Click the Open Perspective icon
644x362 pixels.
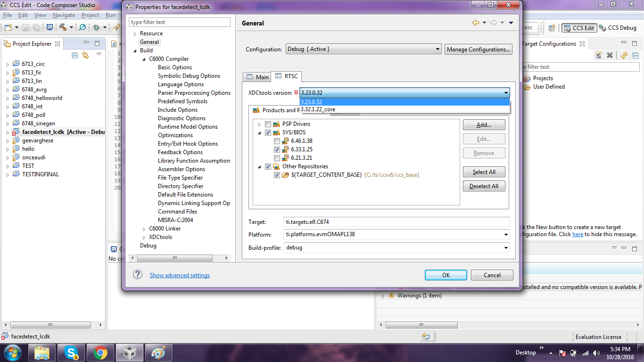[x=552, y=28]
